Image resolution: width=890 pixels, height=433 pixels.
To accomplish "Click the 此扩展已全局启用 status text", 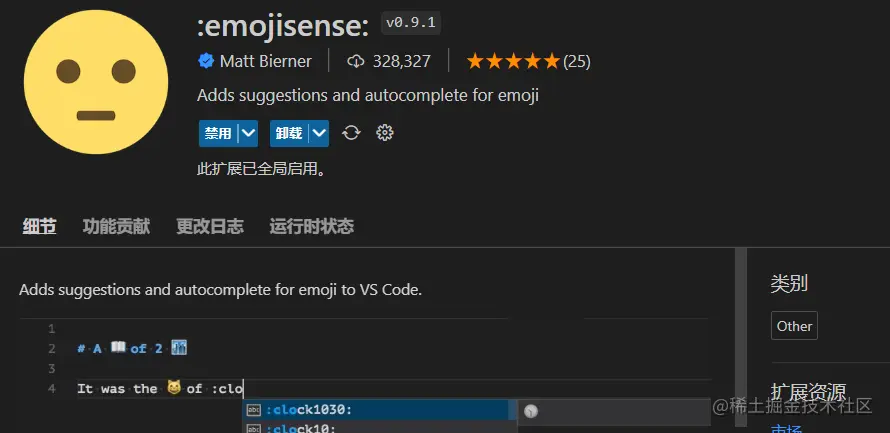I will pyautogui.click(x=262, y=169).
